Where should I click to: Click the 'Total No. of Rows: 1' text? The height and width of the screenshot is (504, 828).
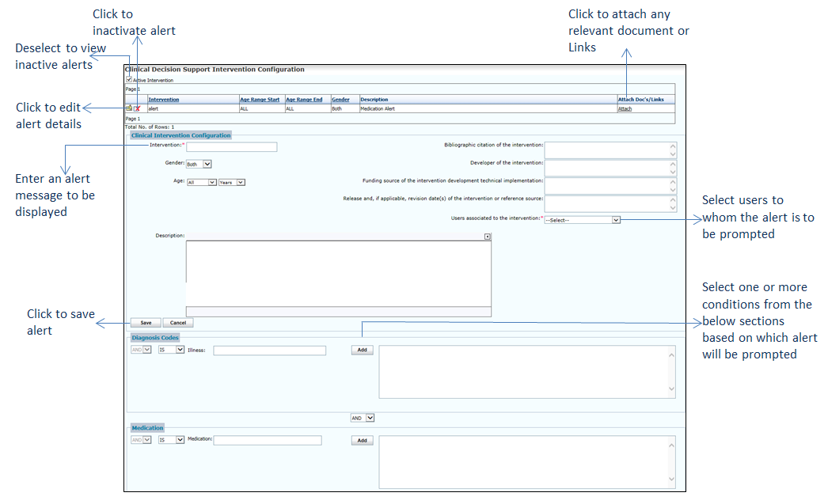coord(150,127)
